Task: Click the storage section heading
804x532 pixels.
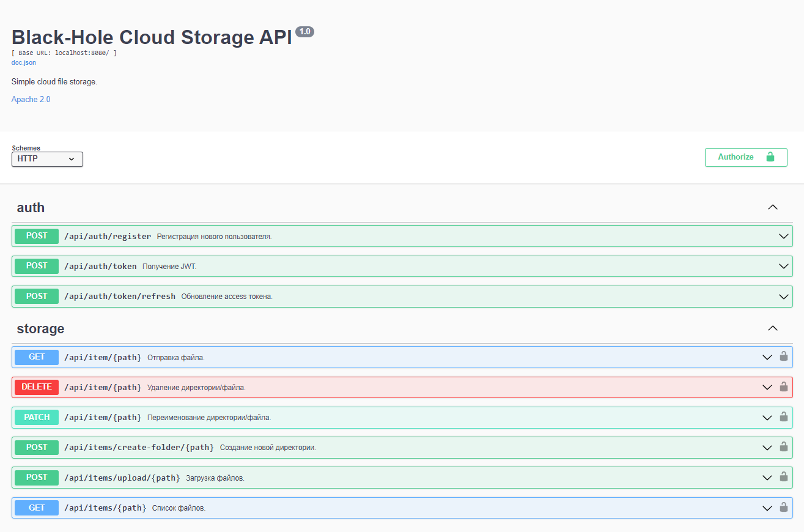Action: (x=40, y=328)
